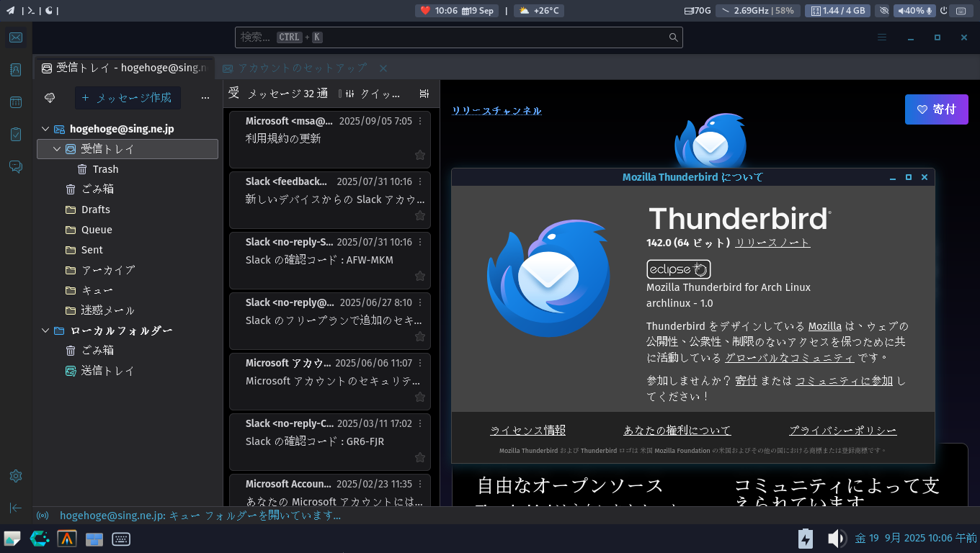Star the Slack 確認コード AFW-MKM message
This screenshot has width=980, height=553.
(420, 276)
